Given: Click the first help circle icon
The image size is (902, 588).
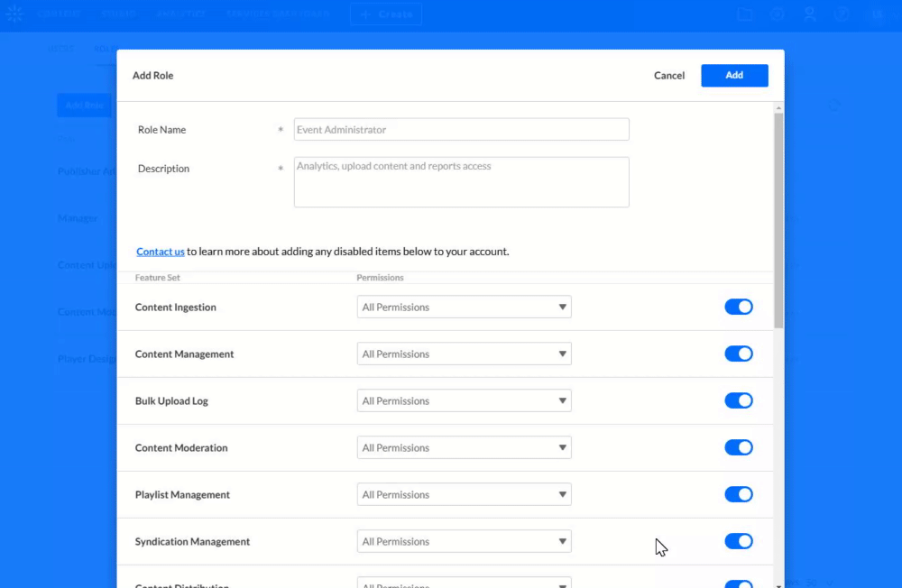Looking at the screenshot, I should [x=778, y=13].
